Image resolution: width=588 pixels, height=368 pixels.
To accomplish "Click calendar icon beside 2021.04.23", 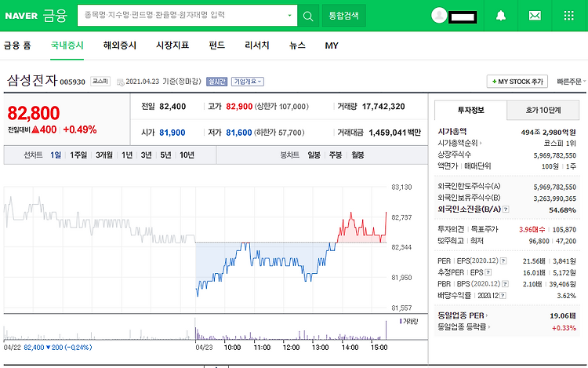I will click(x=121, y=82).
